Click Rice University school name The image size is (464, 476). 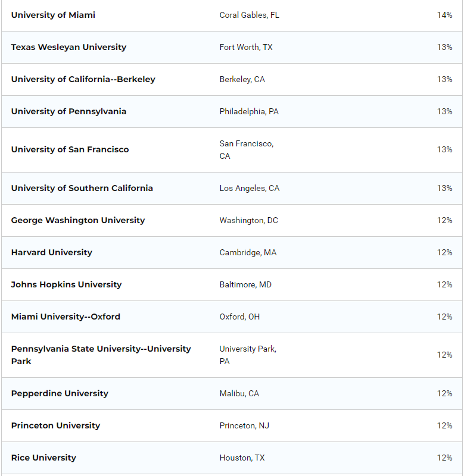[43, 458]
